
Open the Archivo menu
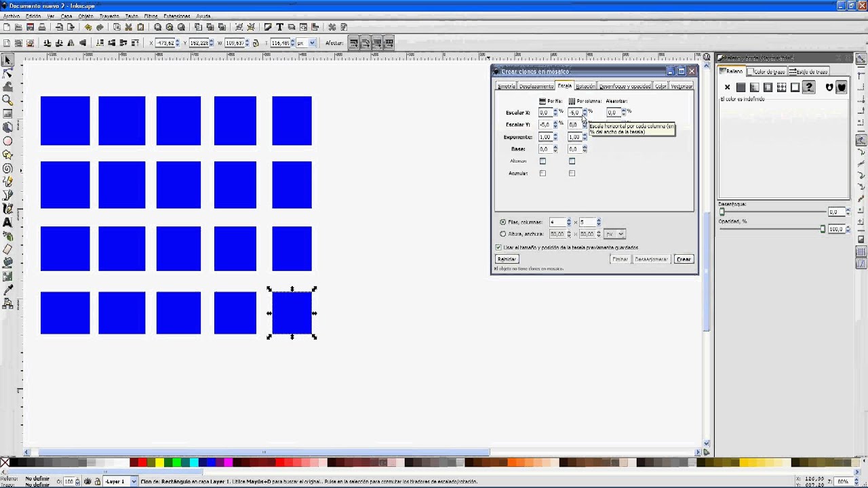point(12,16)
